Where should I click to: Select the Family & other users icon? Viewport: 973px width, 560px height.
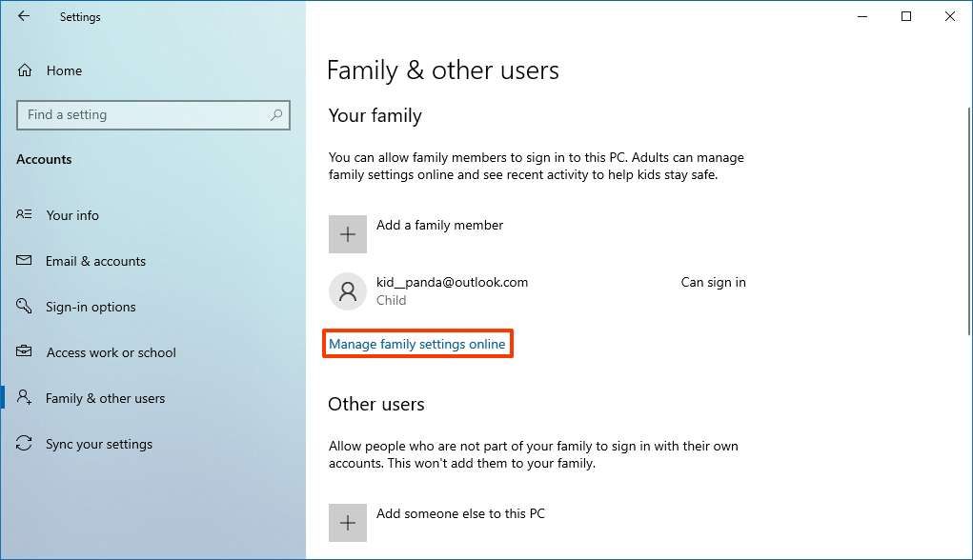point(24,398)
